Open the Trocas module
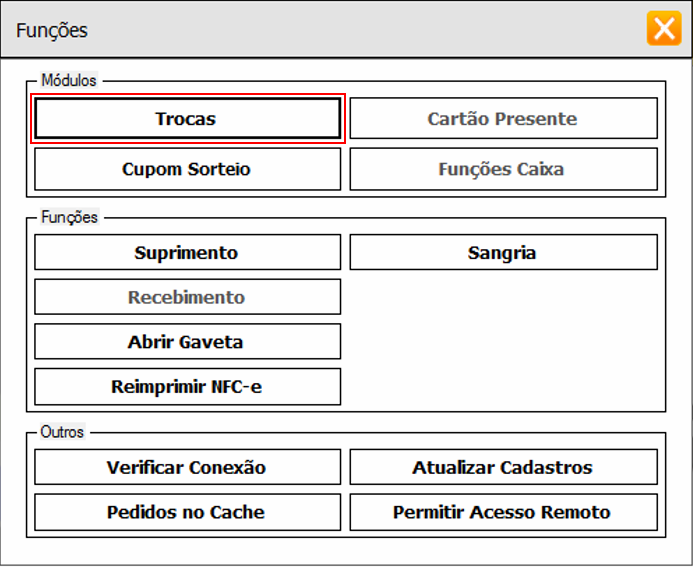 187,118
